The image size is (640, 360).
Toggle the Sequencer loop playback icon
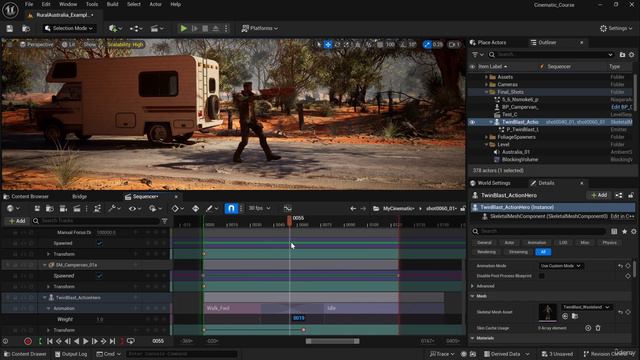pos(131,341)
